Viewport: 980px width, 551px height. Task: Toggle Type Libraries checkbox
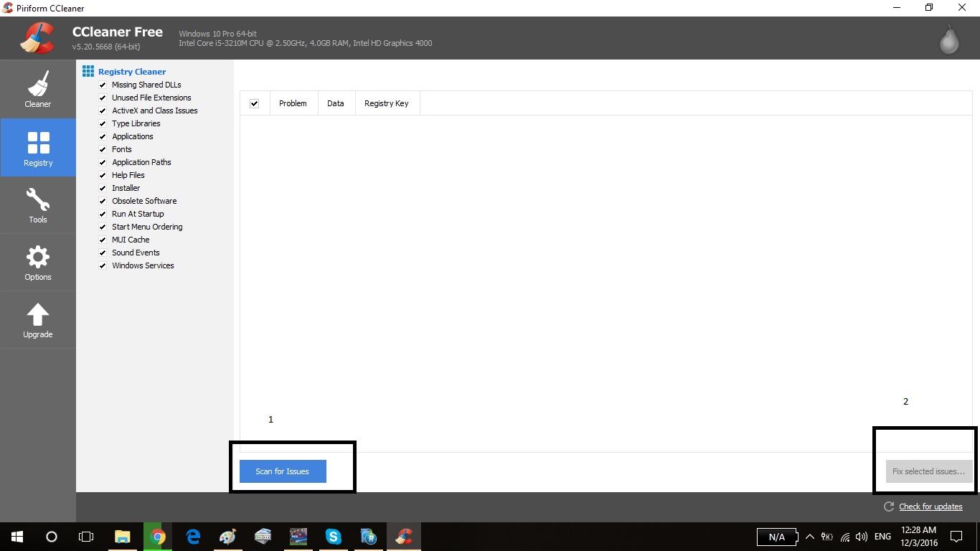point(103,123)
